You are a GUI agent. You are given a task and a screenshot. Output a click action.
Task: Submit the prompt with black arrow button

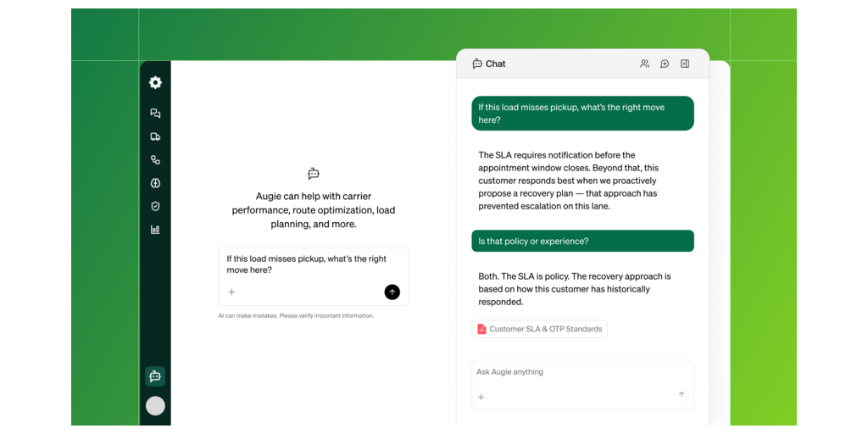(392, 292)
